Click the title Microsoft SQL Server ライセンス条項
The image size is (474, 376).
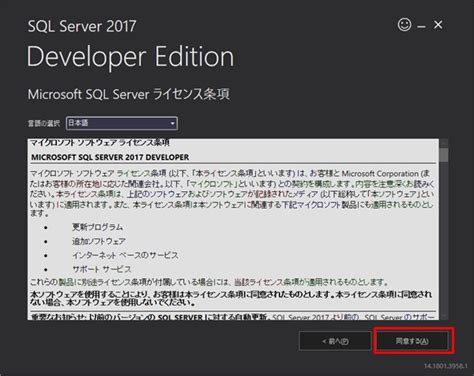[129, 94]
